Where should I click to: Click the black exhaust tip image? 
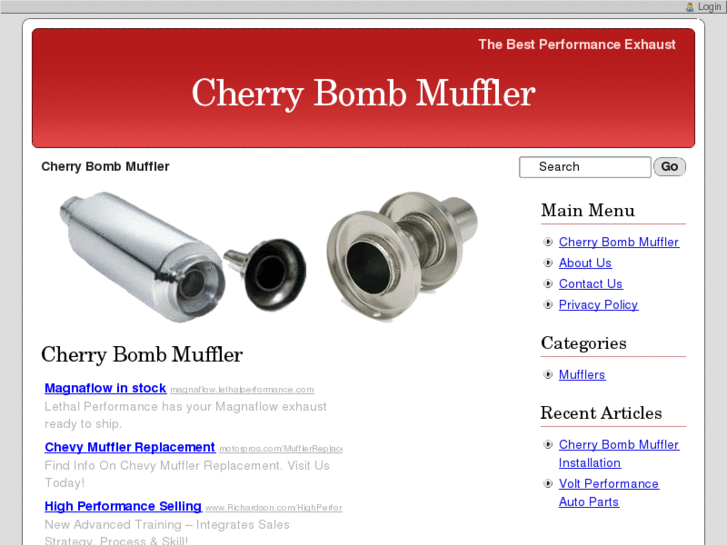click(x=267, y=274)
